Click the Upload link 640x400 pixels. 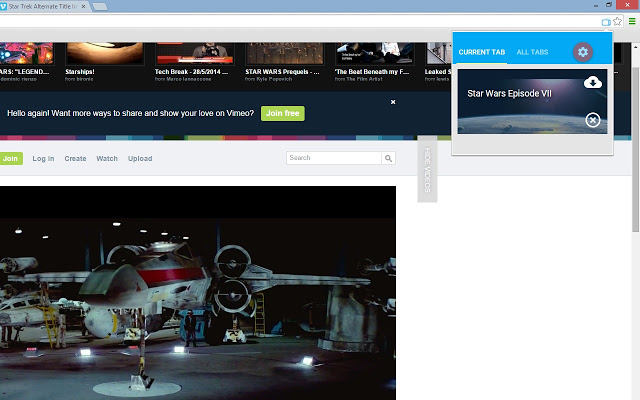140,158
